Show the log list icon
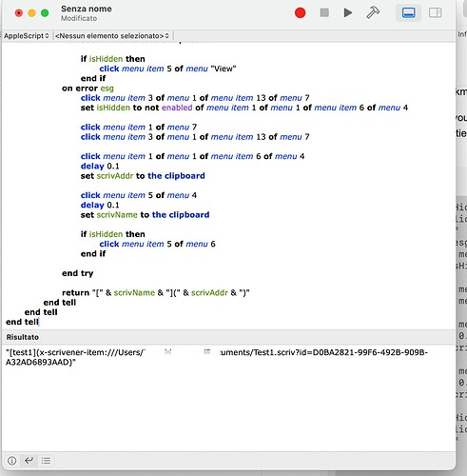 click(x=46, y=461)
